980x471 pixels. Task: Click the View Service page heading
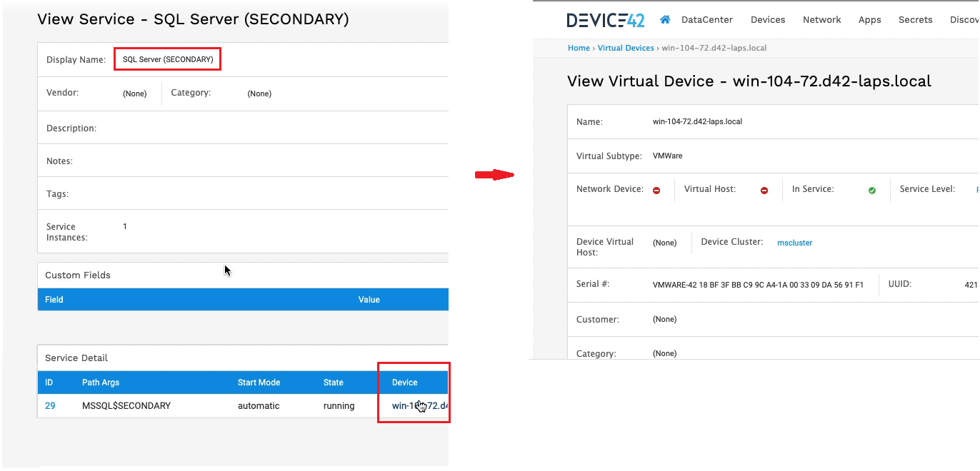[x=193, y=19]
